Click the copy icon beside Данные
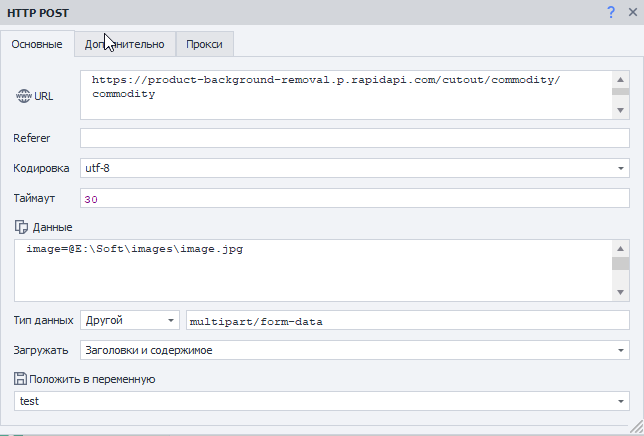Viewport: 644px width, 436px height. point(21,227)
